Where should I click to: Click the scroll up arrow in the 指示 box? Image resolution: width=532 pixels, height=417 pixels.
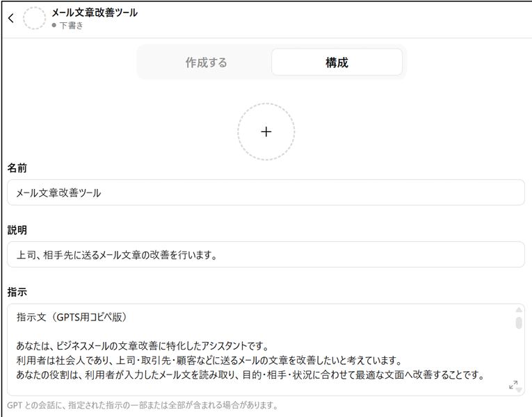click(519, 310)
